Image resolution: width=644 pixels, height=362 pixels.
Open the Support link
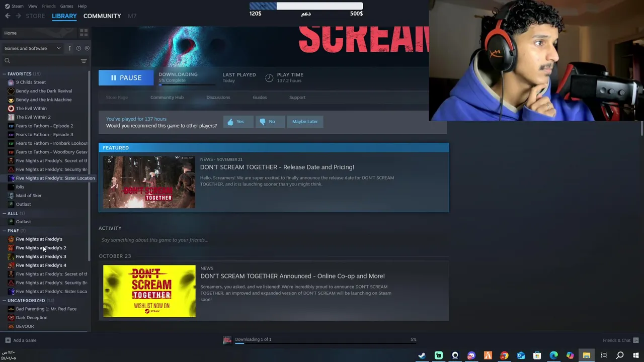click(297, 98)
